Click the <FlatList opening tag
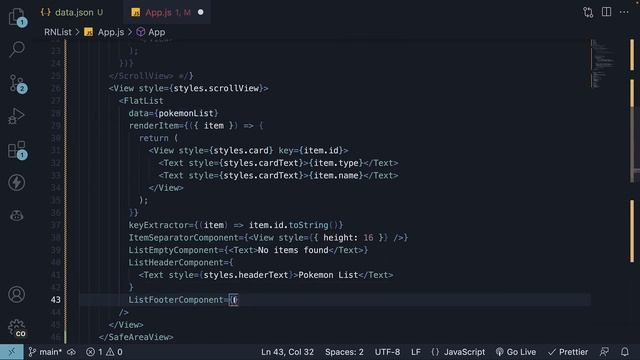Image resolution: width=640 pixels, height=360 pixels. [141, 101]
